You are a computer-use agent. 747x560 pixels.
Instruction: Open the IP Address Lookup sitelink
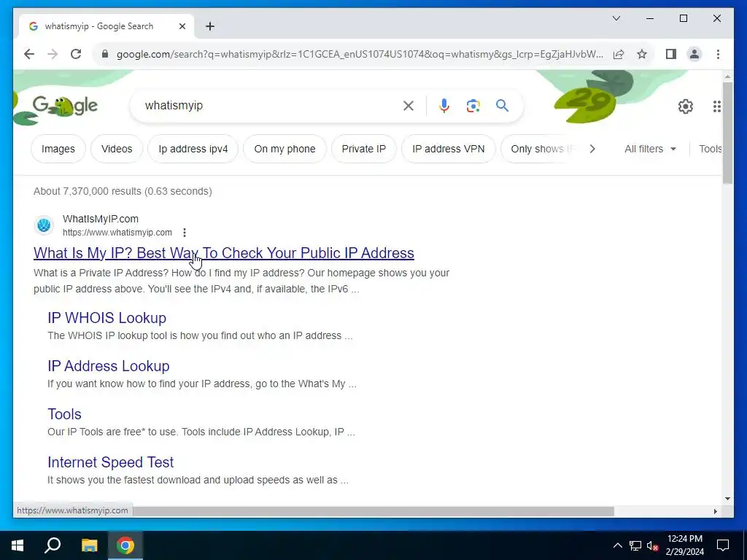pyautogui.click(x=108, y=366)
